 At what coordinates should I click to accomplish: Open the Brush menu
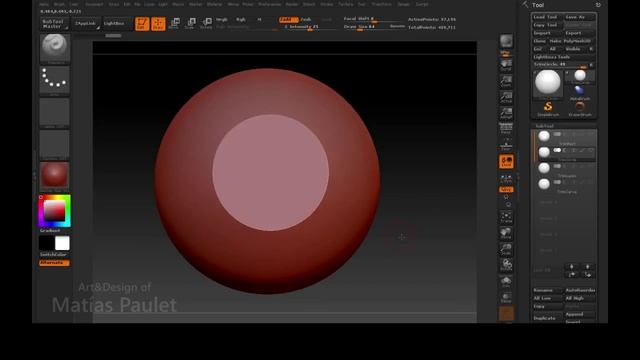(x=59, y=4)
